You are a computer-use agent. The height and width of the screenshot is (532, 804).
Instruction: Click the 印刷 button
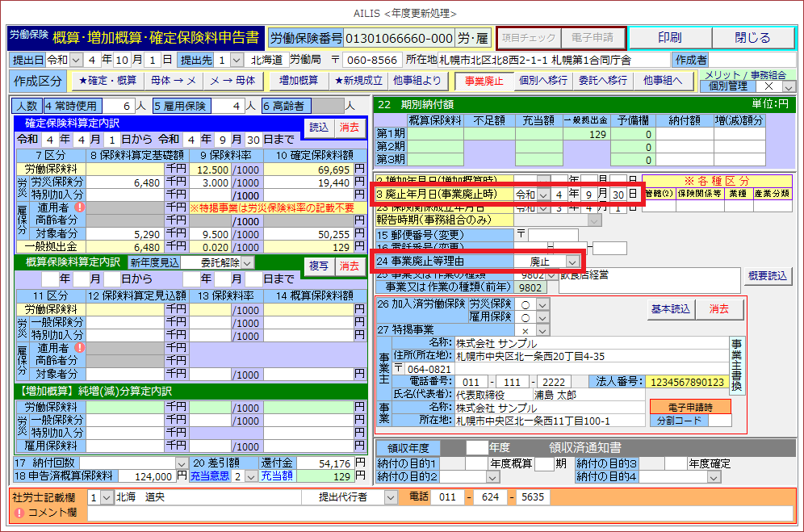[669, 38]
